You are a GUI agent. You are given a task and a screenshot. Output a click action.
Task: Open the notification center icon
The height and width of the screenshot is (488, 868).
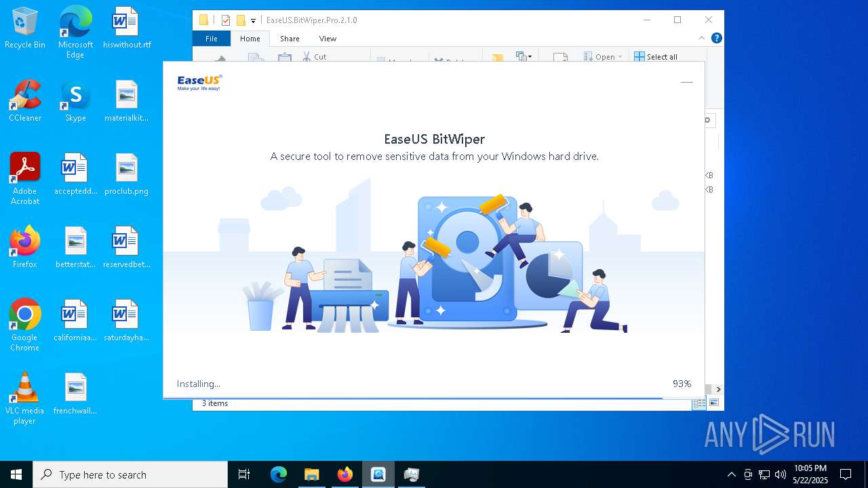(846, 474)
